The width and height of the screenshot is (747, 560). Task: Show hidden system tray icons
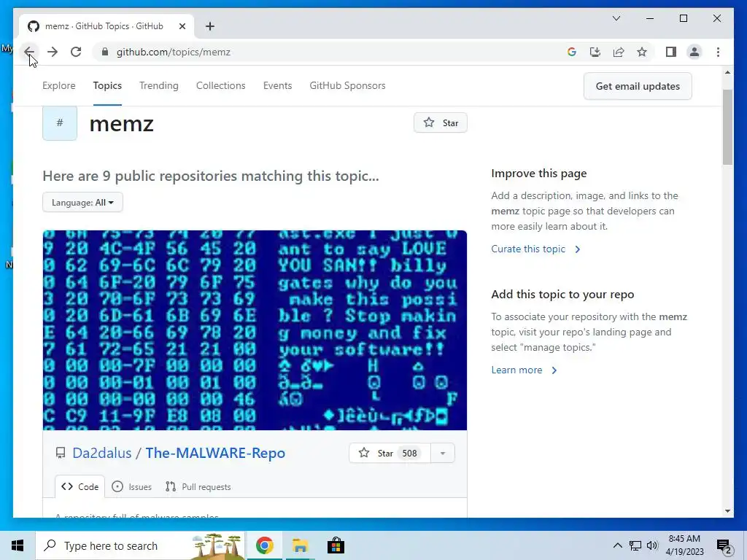point(617,545)
